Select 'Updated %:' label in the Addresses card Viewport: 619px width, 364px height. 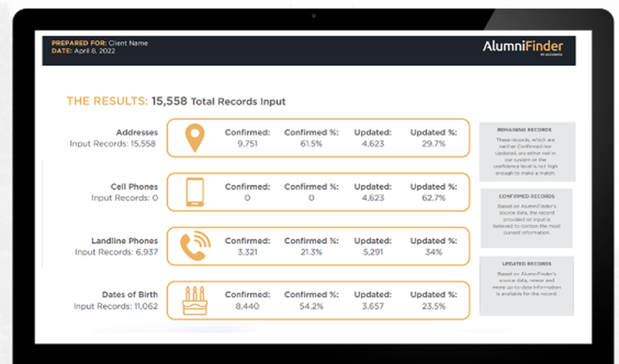tap(433, 132)
